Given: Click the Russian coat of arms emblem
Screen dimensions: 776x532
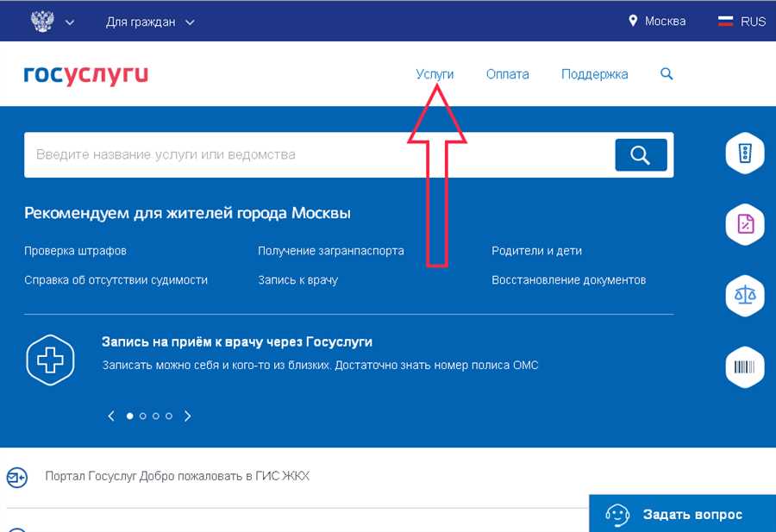Looking at the screenshot, I should (x=42, y=22).
